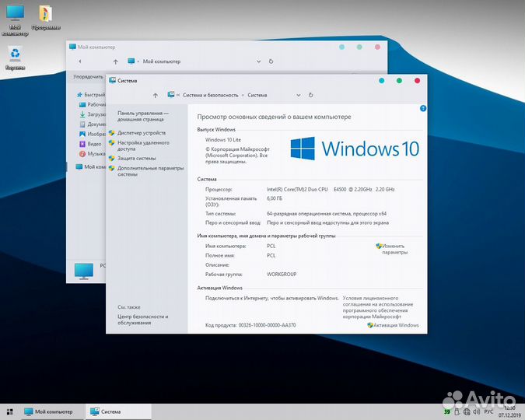
Task: Click the product code 00326-10000-00000-AA370
Action: point(268,325)
